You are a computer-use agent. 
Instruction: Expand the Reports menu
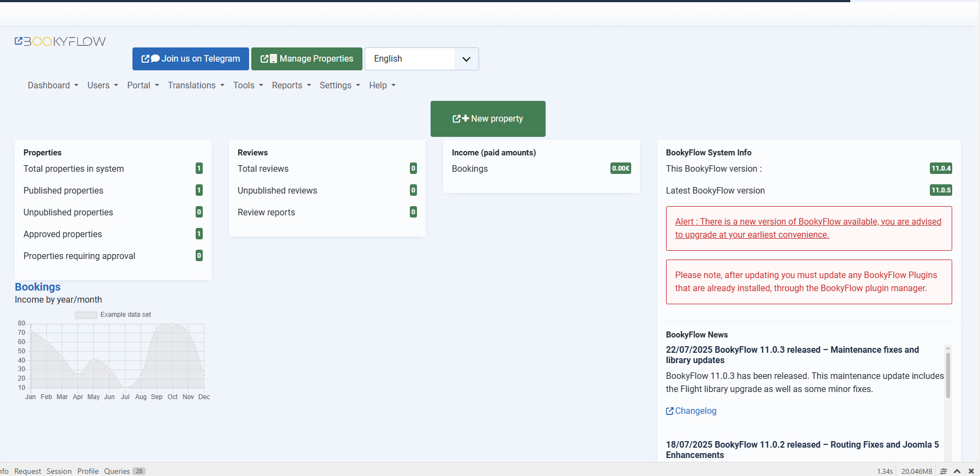(292, 85)
